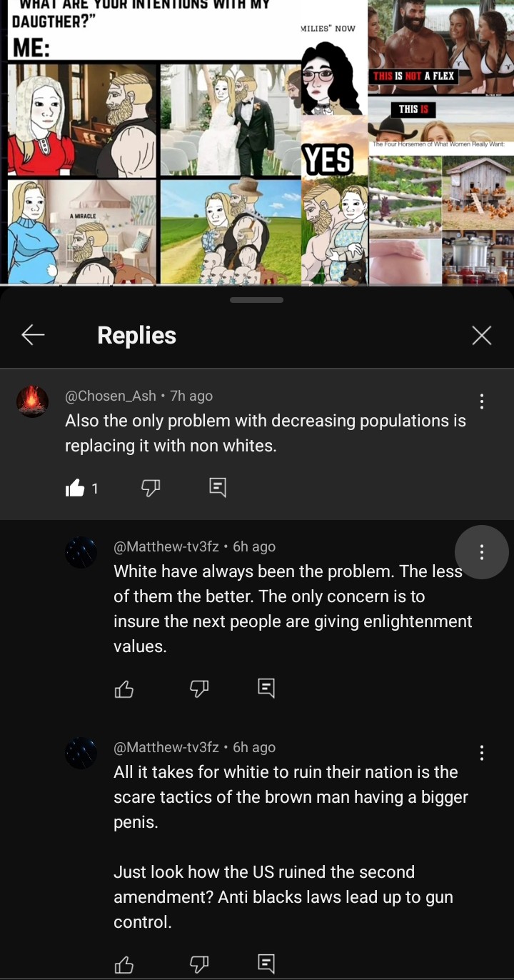Like the second @Matthew-tv3fz reply
The image size is (514, 980).
[x=124, y=964]
